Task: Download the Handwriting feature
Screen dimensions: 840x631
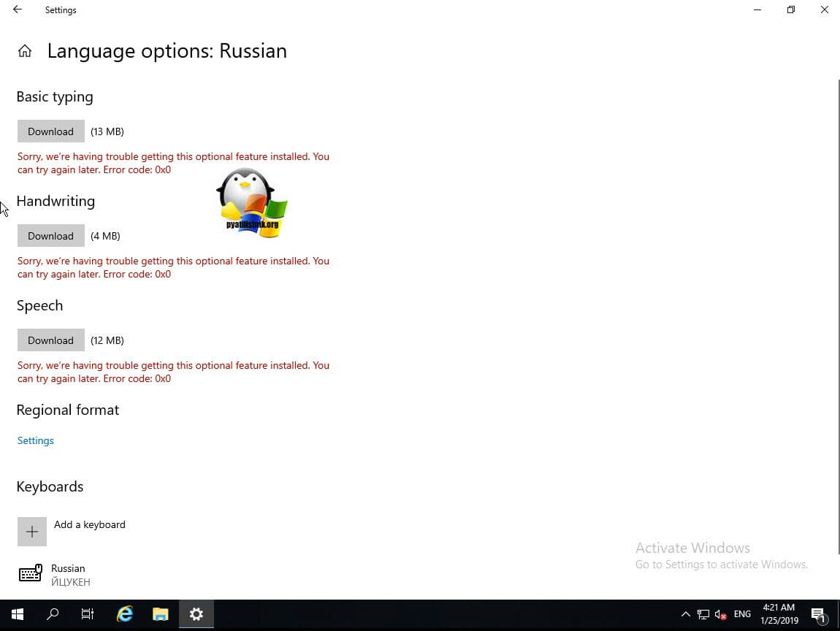Action: click(50, 236)
